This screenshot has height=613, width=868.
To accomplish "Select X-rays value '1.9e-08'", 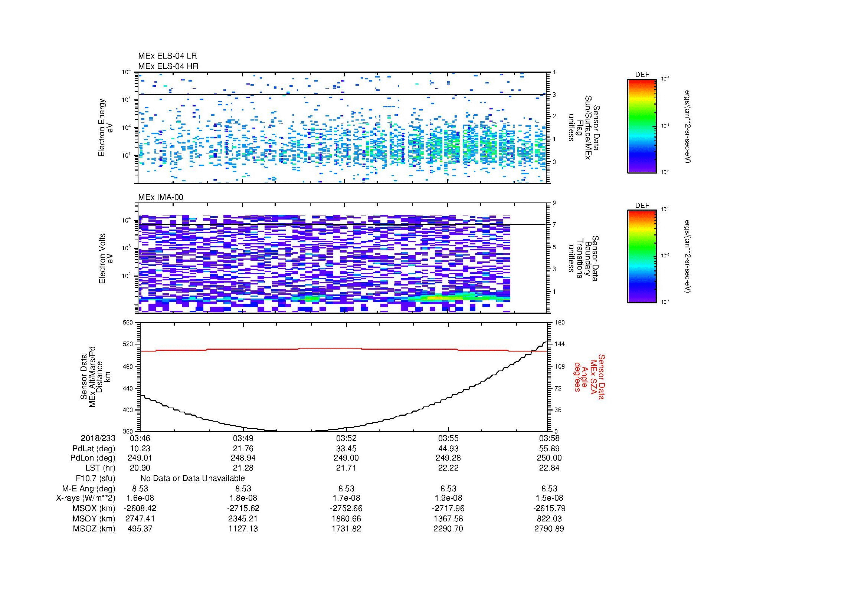I will (448, 498).
